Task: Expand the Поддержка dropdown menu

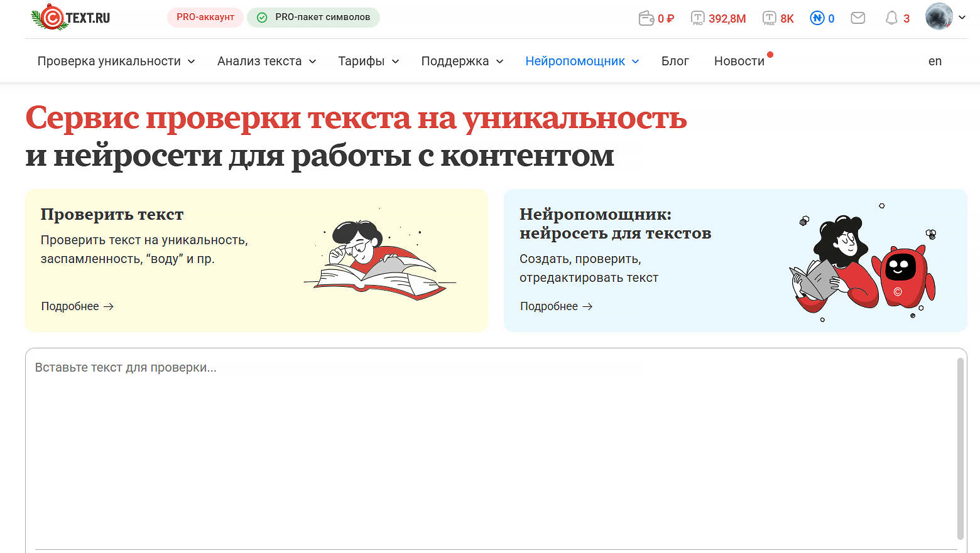Action: point(462,61)
